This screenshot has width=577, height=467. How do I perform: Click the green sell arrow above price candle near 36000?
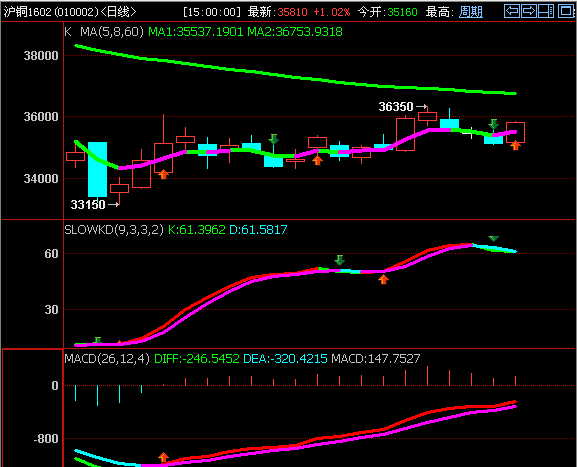493,124
